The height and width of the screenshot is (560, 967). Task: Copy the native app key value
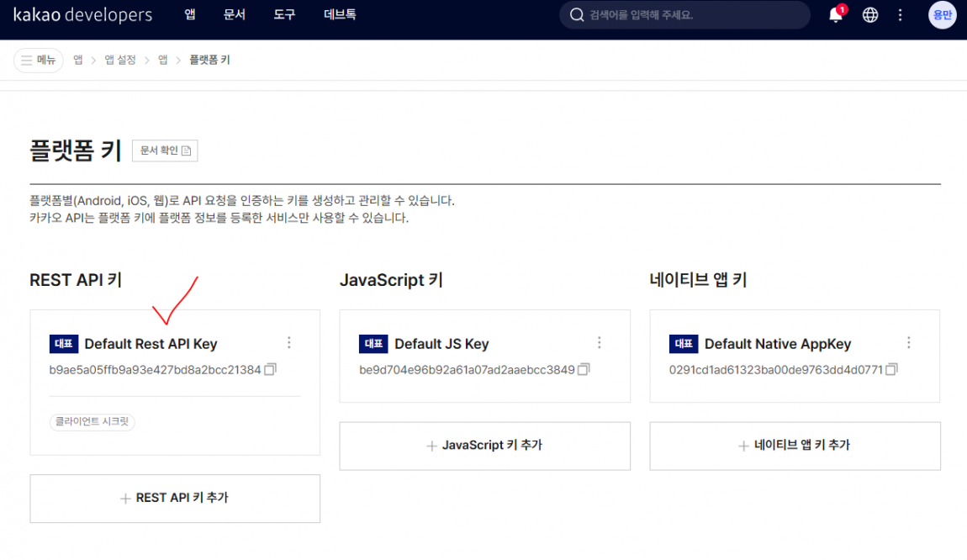[x=891, y=369]
